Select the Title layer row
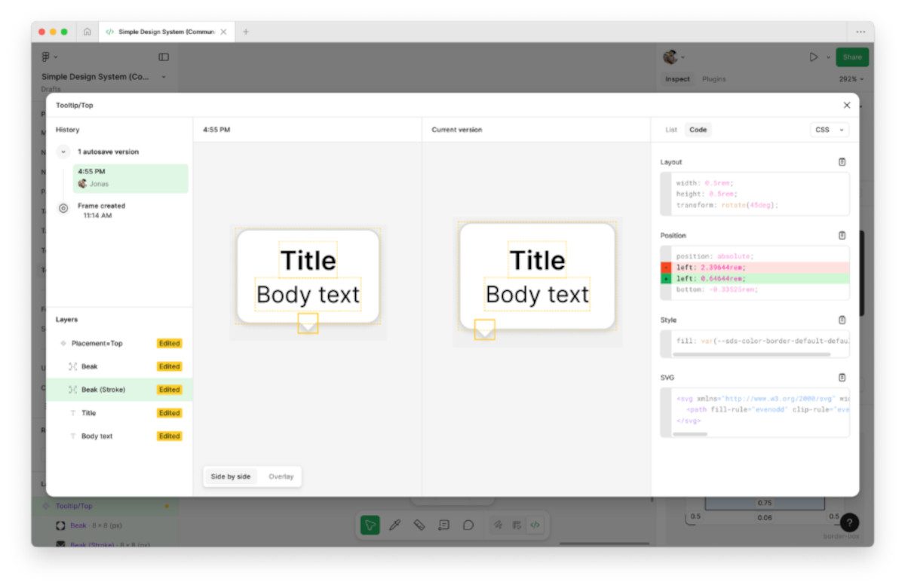 tap(119, 413)
